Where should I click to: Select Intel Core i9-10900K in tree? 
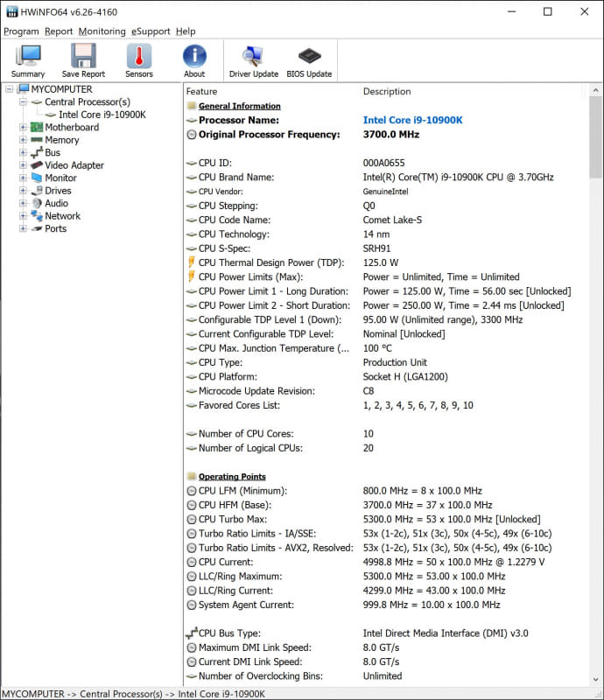coord(102,115)
